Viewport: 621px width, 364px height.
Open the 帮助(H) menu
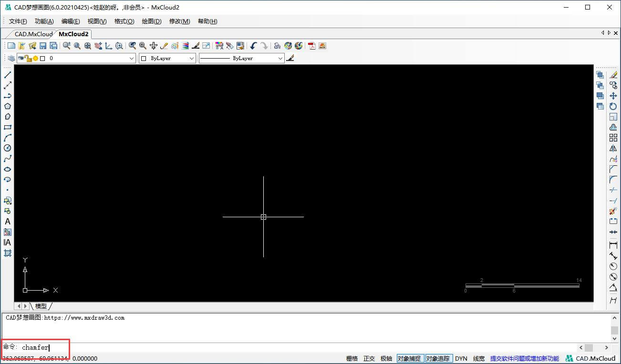pyautogui.click(x=207, y=21)
